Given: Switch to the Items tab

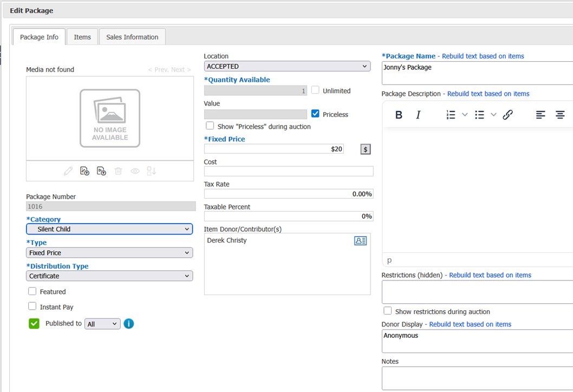Looking at the screenshot, I should (x=82, y=37).
